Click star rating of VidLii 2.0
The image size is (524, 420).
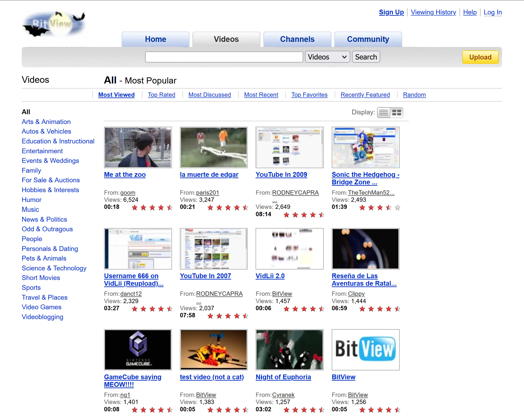click(x=304, y=309)
